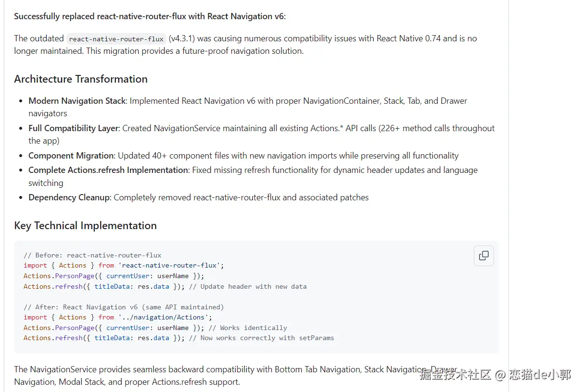Image resolution: width=582 pixels, height=392 pixels.
Task: Click the 'Key Technical Implementation' heading
Action: (x=85, y=226)
